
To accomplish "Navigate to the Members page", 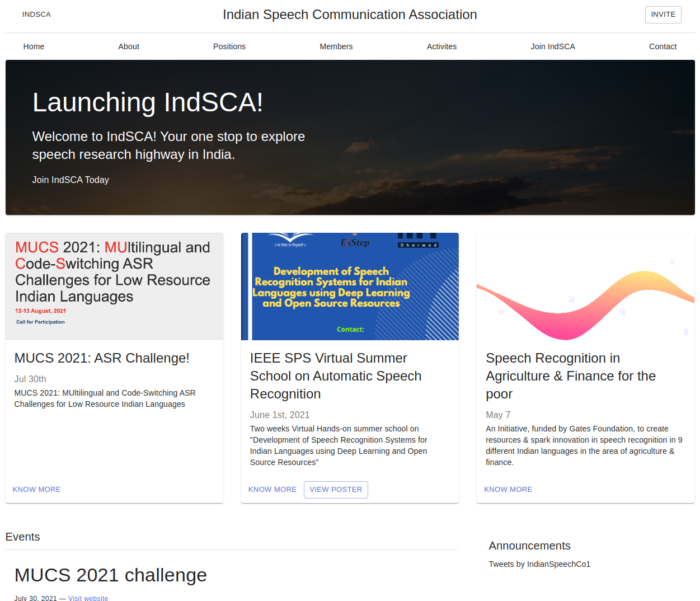I will tap(336, 46).
